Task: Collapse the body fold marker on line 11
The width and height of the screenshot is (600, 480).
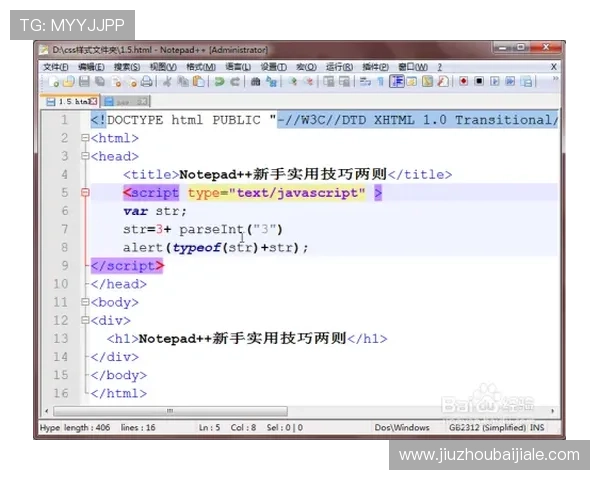Action: point(85,302)
